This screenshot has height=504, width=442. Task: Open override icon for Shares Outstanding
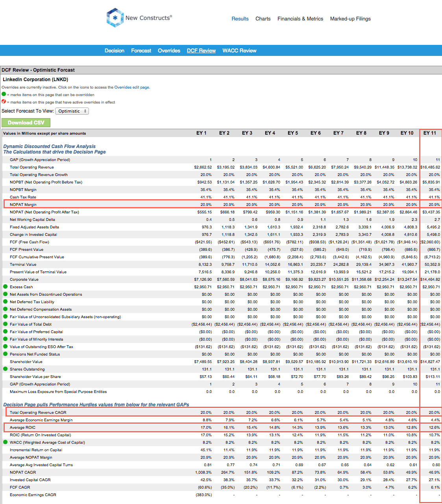point(6,369)
